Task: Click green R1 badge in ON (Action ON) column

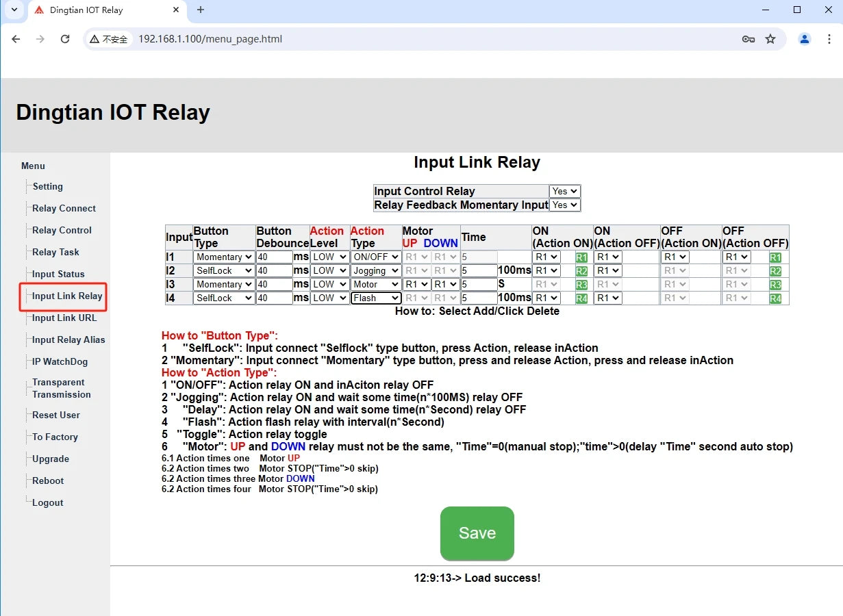Action: [581, 257]
